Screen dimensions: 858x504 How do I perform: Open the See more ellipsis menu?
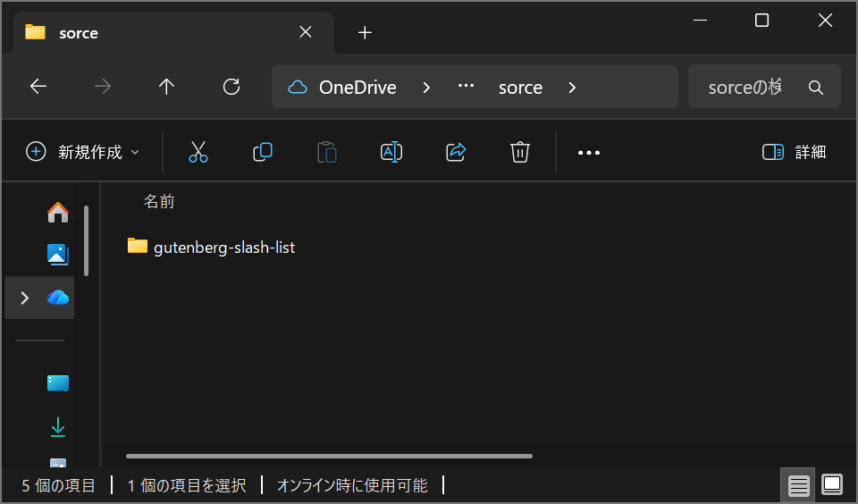click(589, 152)
